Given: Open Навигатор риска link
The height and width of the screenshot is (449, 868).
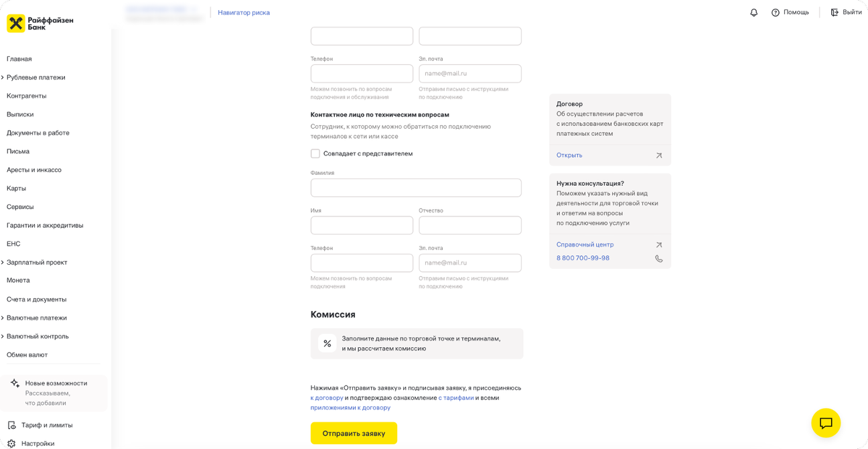Looking at the screenshot, I should (x=244, y=13).
